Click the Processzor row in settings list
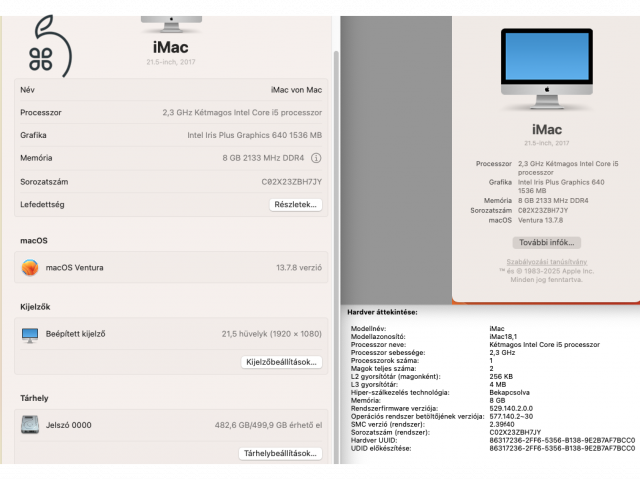 [x=171, y=112]
